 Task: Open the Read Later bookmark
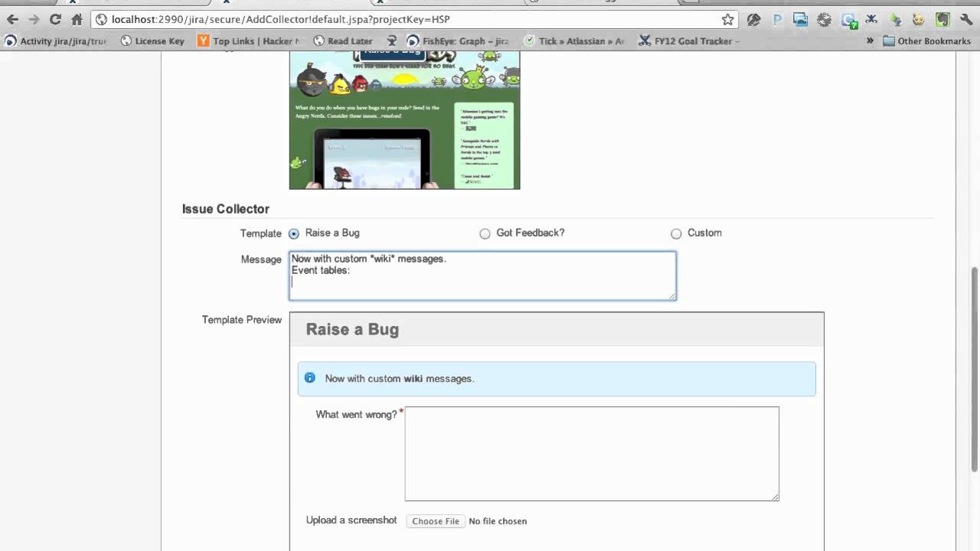coord(343,41)
